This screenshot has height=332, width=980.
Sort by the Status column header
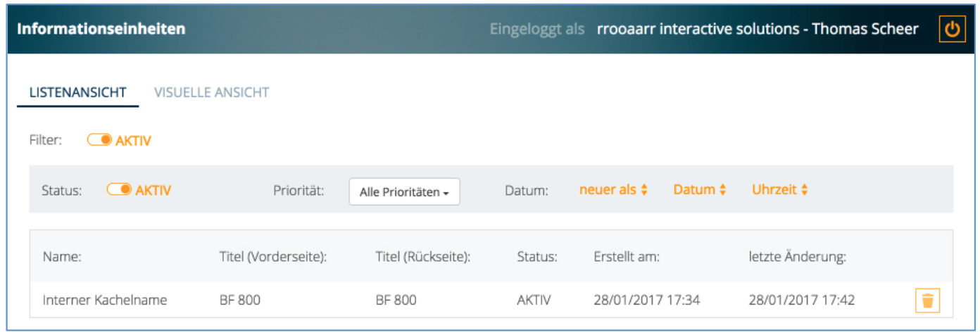537,257
